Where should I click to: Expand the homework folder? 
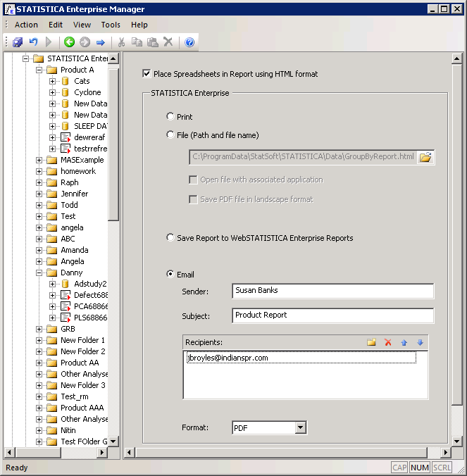39,172
